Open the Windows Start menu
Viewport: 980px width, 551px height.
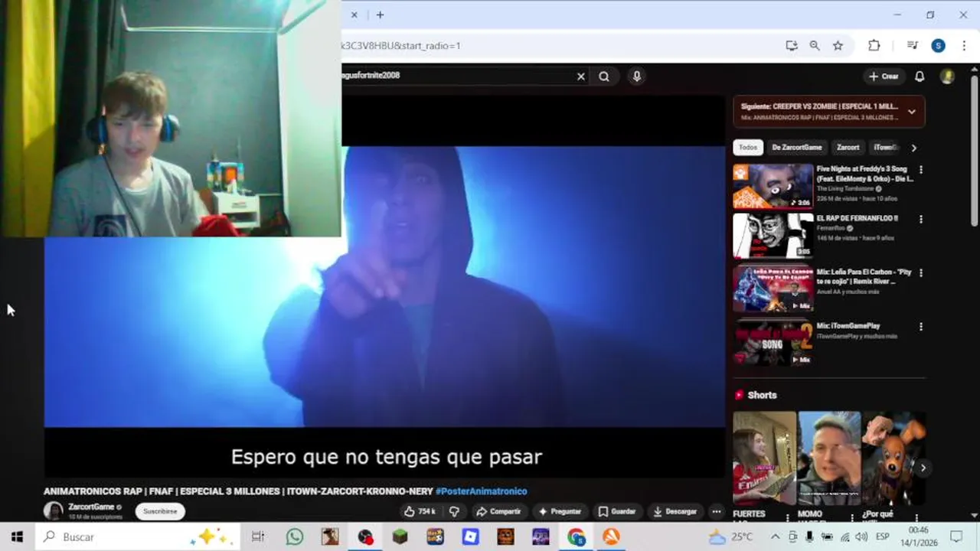[x=17, y=536]
